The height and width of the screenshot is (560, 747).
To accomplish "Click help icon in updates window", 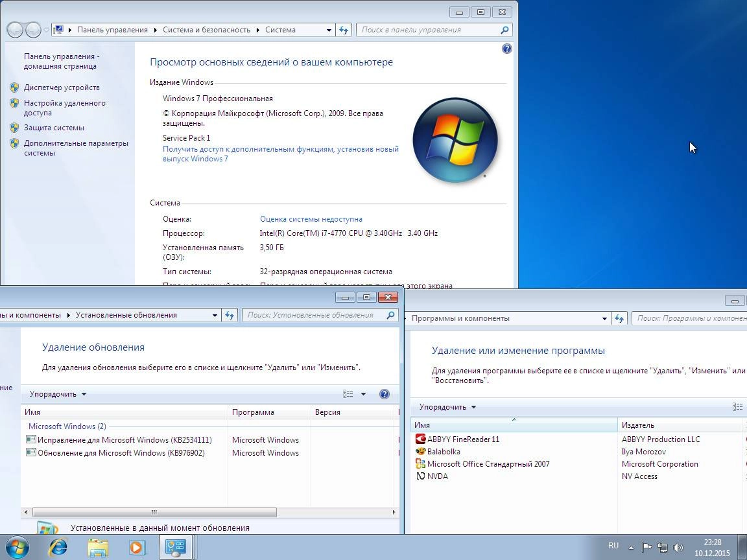I will tap(385, 394).
